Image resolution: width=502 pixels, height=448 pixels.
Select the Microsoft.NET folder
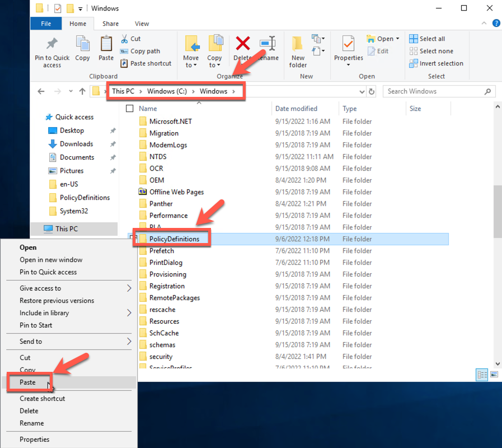coord(170,122)
